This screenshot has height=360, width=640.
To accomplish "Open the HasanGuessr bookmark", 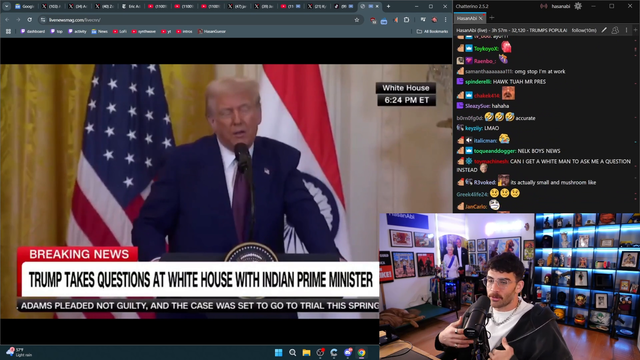I will [212, 31].
